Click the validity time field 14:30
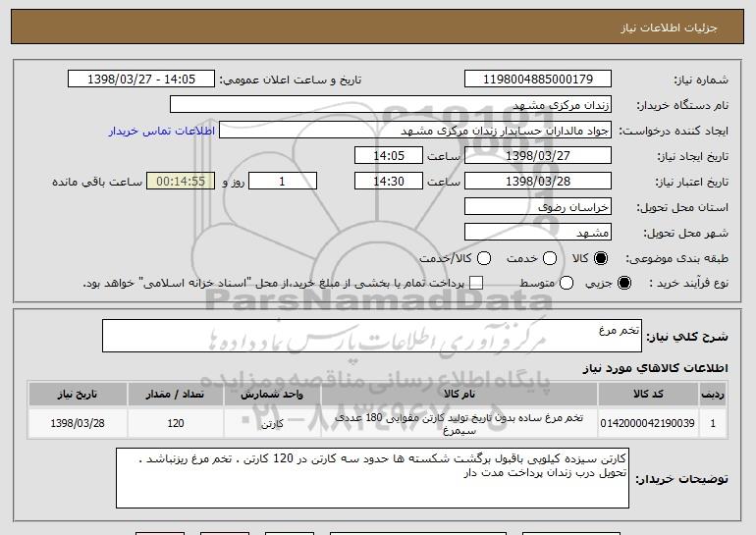This screenshot has width=756, height=535. pyautogui.click(x=389, y=182)
